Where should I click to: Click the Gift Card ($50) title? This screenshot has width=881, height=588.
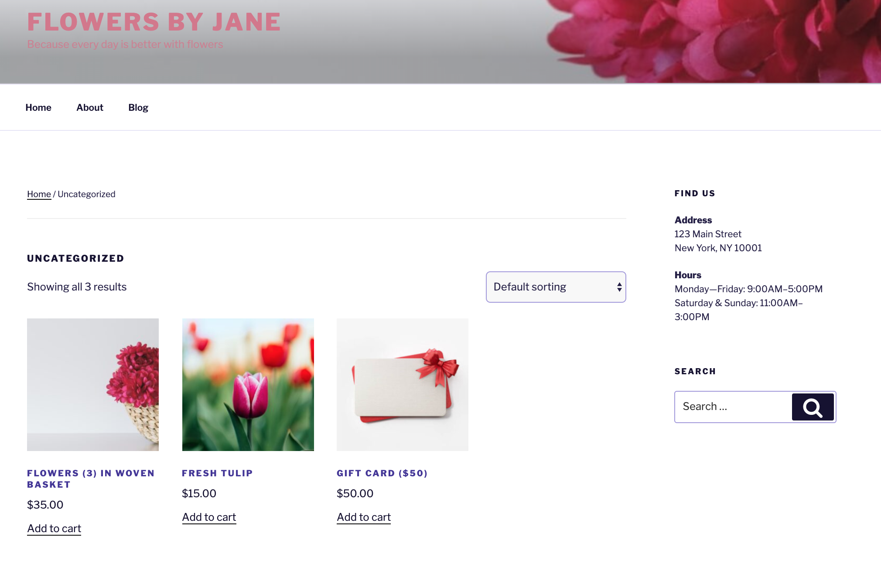click(x=382, y=473)
